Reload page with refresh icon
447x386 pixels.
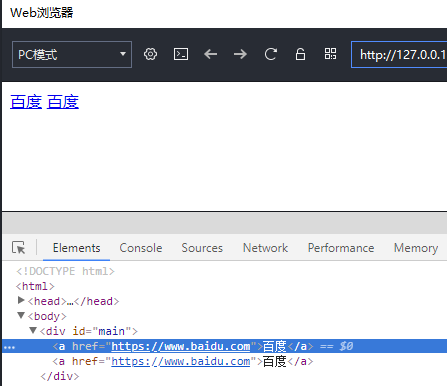[270, 54]
